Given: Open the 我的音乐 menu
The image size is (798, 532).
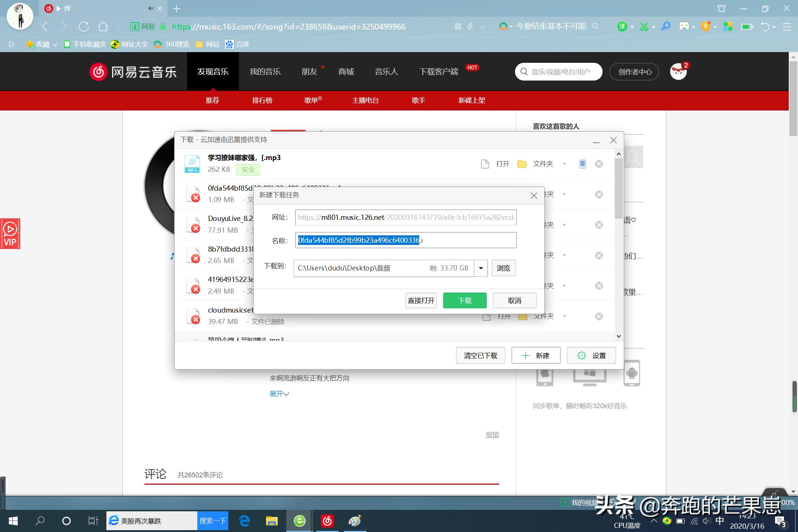Looking at the screenshot, I should 265,71.
